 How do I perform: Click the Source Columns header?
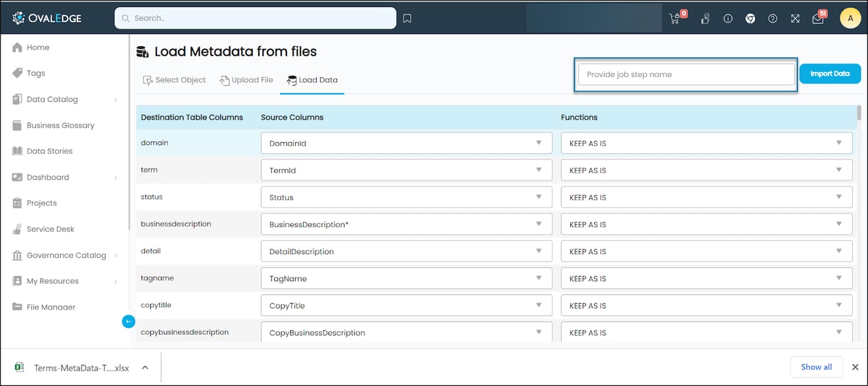292,117
